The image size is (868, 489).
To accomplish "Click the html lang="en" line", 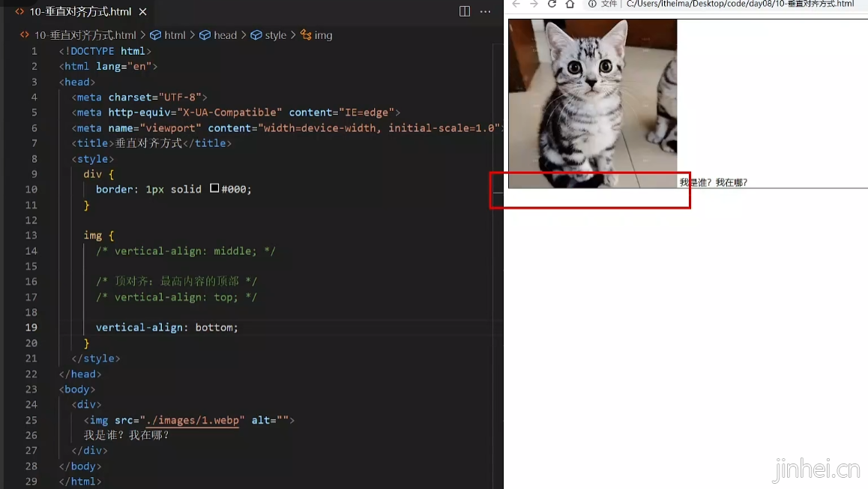I will click(108, 67).
